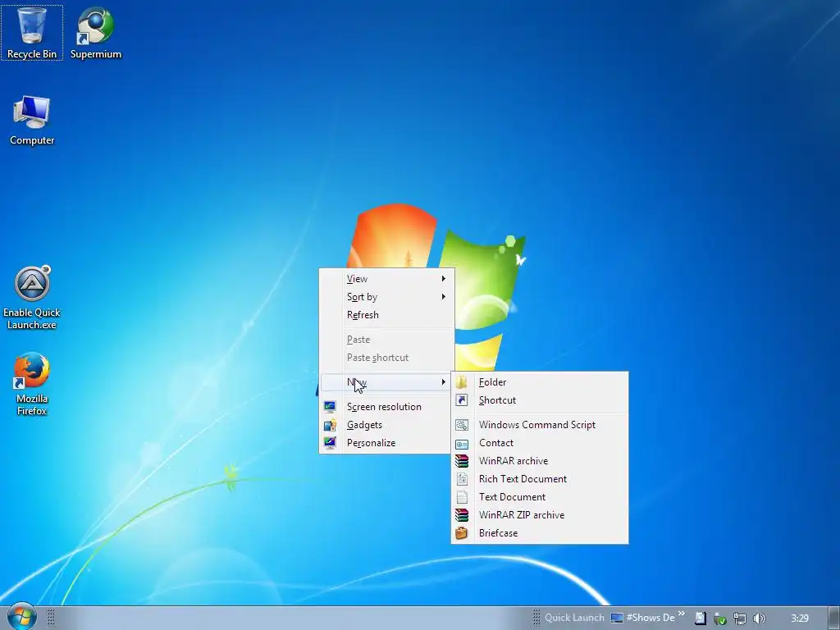This screenshot has width=840, height=630.
Task: Click the Quick Launch toolbar grip handle
Action: pos(536,618)
